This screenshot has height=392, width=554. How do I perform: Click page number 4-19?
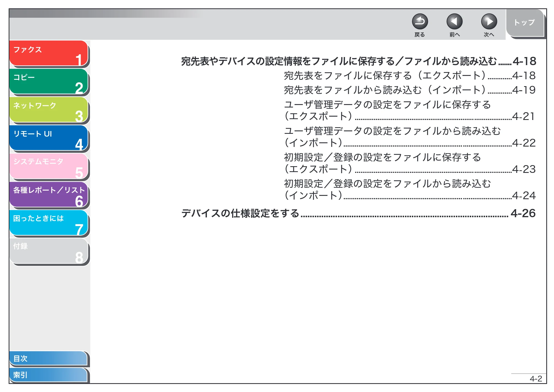[524, 90]
